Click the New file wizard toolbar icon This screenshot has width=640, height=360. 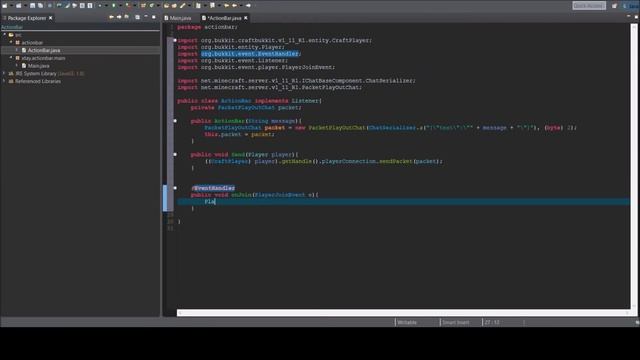4,6
